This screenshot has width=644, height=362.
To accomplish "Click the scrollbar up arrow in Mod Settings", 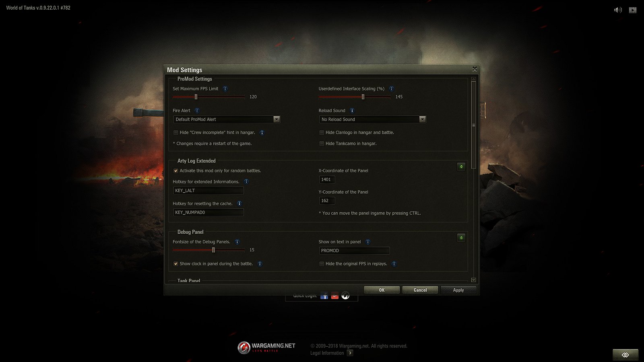I will [474, 79].
